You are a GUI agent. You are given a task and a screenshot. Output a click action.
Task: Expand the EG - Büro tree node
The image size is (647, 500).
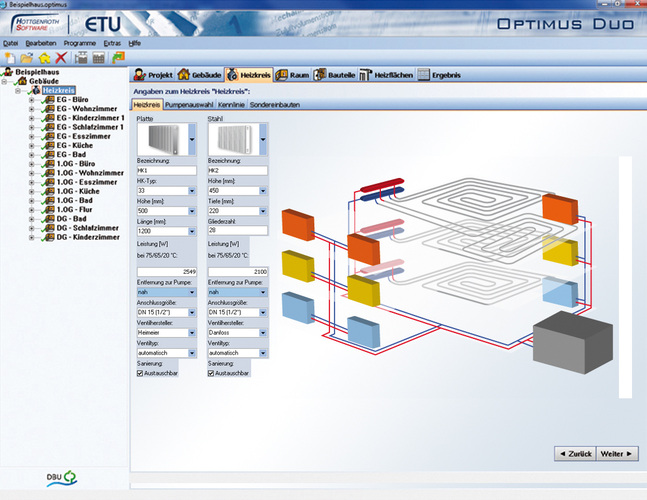[32, 100]
